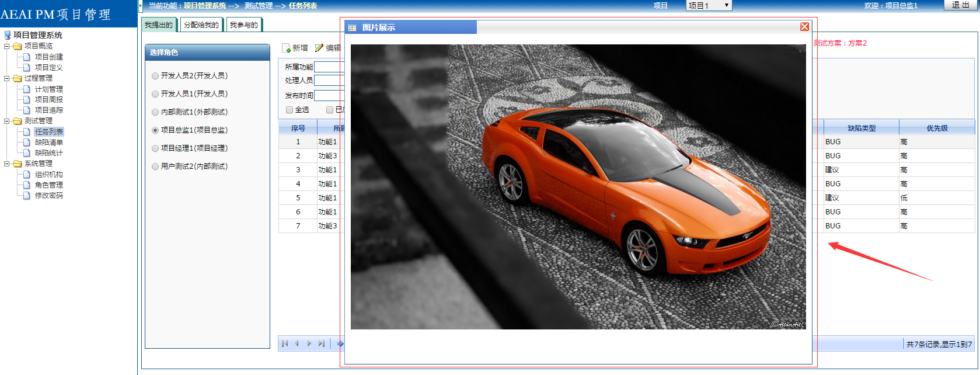Viewport: 980px width, 375px height.
Task: Click the page icon beside 项目定义
Action: (27, 67)
